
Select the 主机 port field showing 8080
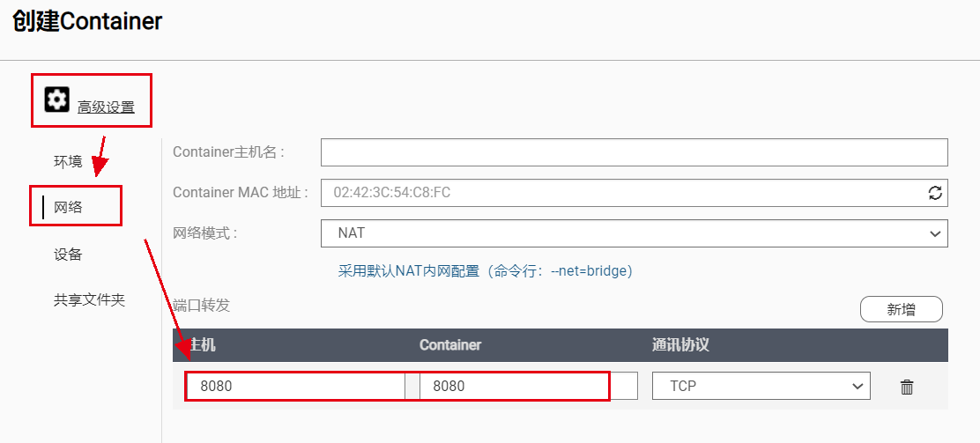(x=295, y=386)
